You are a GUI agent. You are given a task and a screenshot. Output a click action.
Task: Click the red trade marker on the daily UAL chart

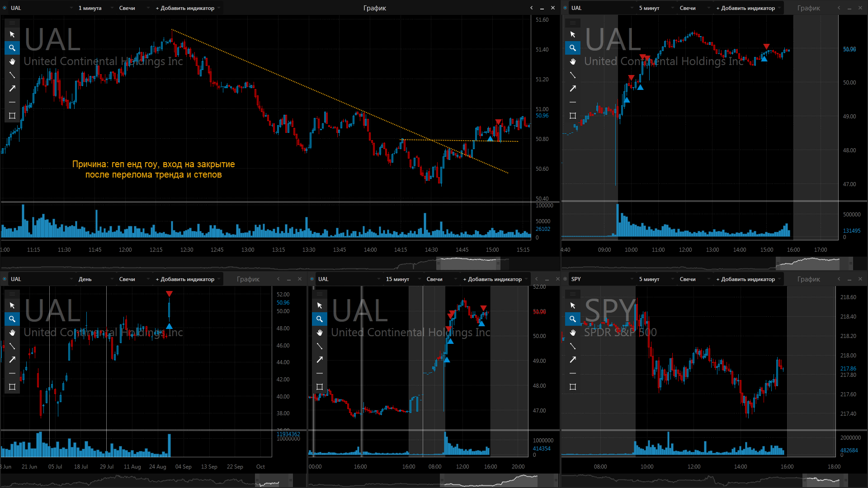point(169,294)
